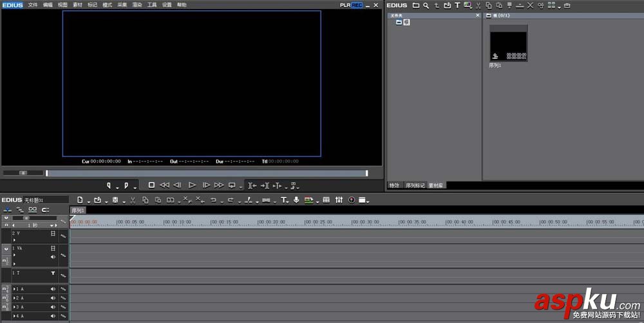The width and height of the screenshot is (644, 323).
Task: Switch to the middle tab under the bin
Action: 415,185
